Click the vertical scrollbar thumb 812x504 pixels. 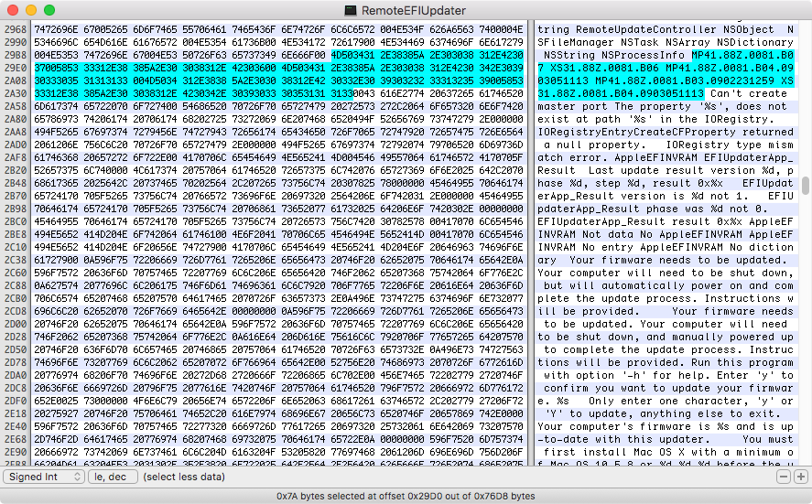pyautogui.click(x=806, y=186)
